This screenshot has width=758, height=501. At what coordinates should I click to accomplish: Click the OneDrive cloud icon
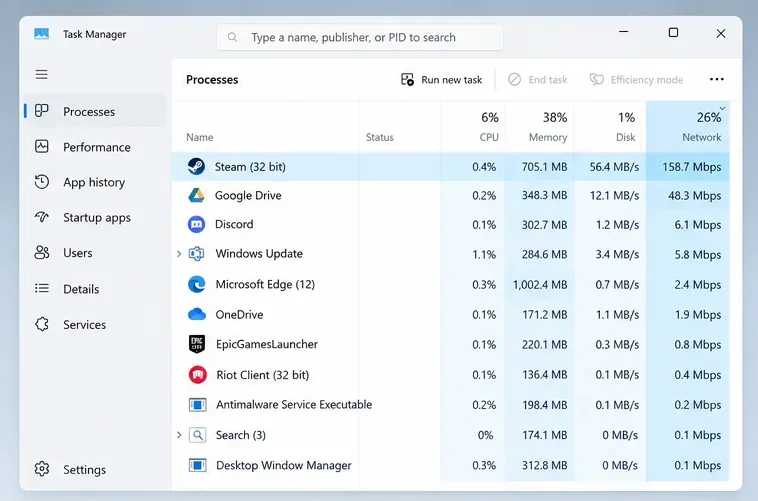[197, 314]
